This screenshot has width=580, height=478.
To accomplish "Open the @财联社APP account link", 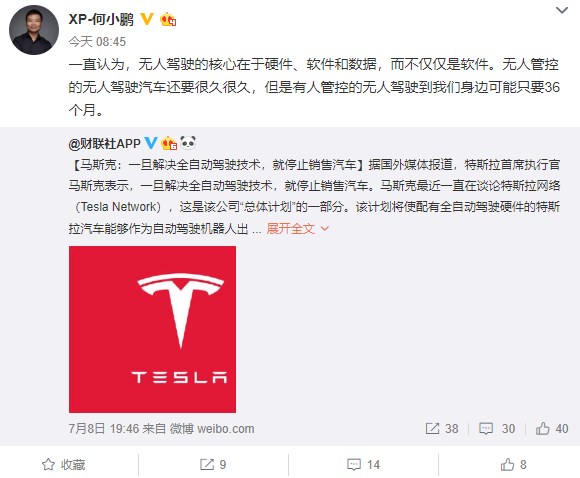I will tap(105, 143).
